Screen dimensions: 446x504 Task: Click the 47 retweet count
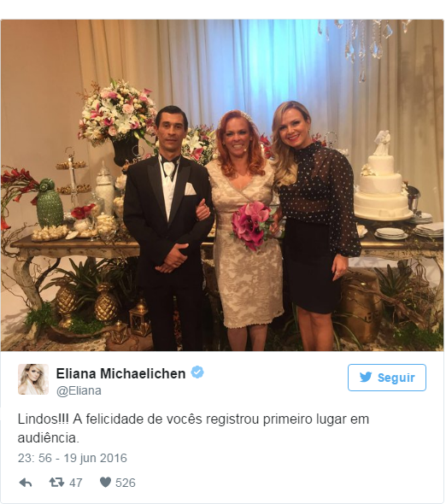[x=76, y=483]
